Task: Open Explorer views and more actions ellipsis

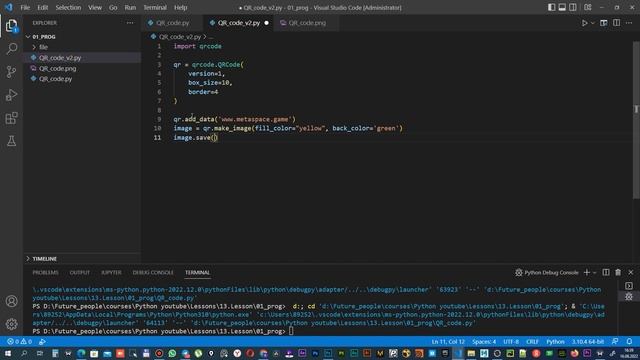Action: (x=130, y=23)
